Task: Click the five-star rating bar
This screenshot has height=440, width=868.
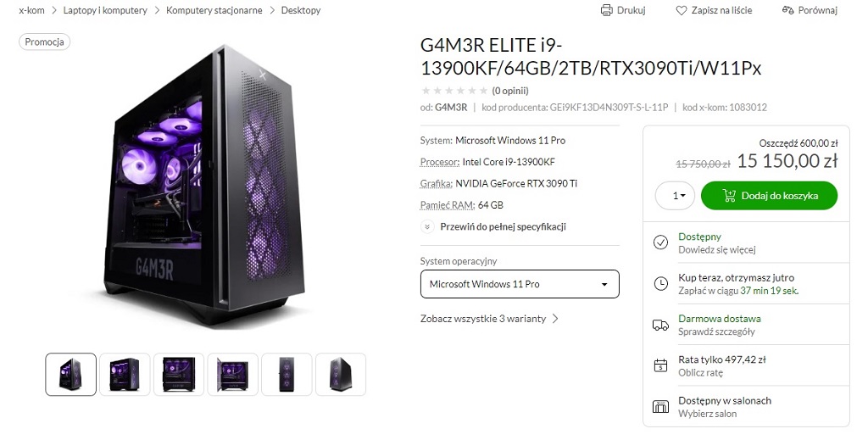Action: [x=454, y=91]
